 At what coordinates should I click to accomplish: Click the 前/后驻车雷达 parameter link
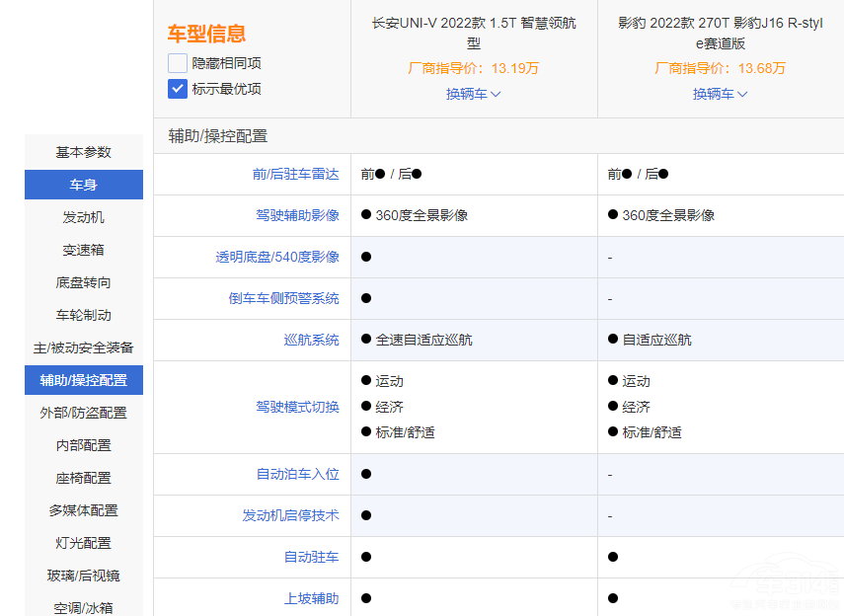295,174
